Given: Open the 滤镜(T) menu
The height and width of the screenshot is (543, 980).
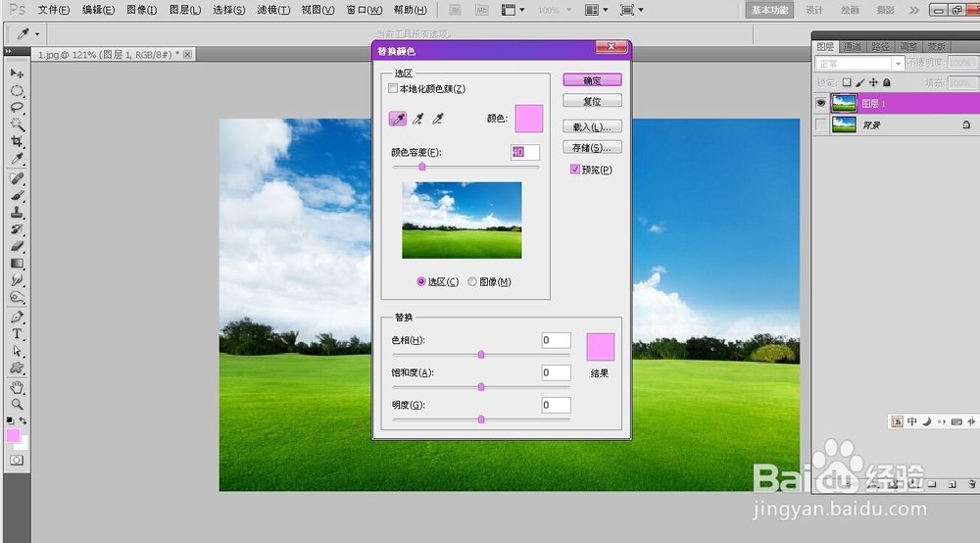Looking at the screenshot, I should pyautogui.click(x=273, y=10).
